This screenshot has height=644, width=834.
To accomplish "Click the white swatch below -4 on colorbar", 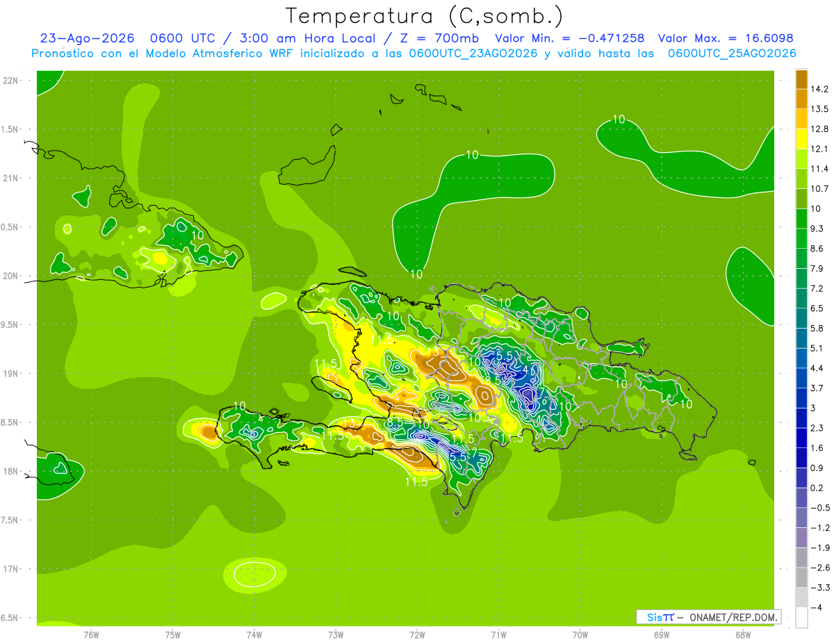I will (x=801, y=617).
